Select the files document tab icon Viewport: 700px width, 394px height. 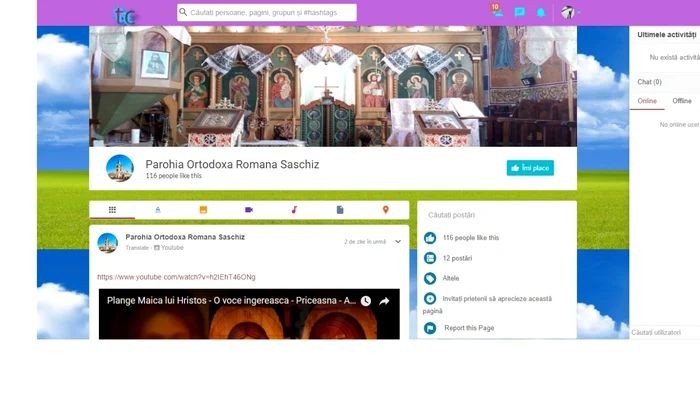pos(340,210)
